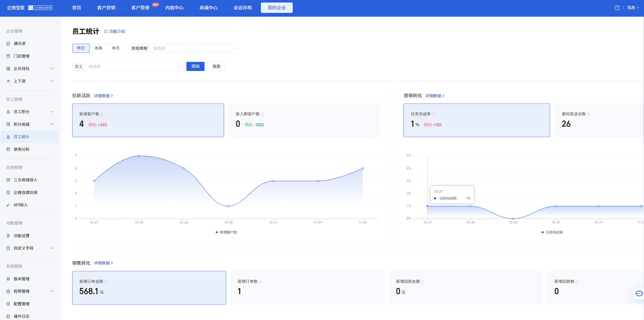This screenshot has height=320, width=644.
Task: Click info icon beside 新增回款数
Action: [577, 282]
